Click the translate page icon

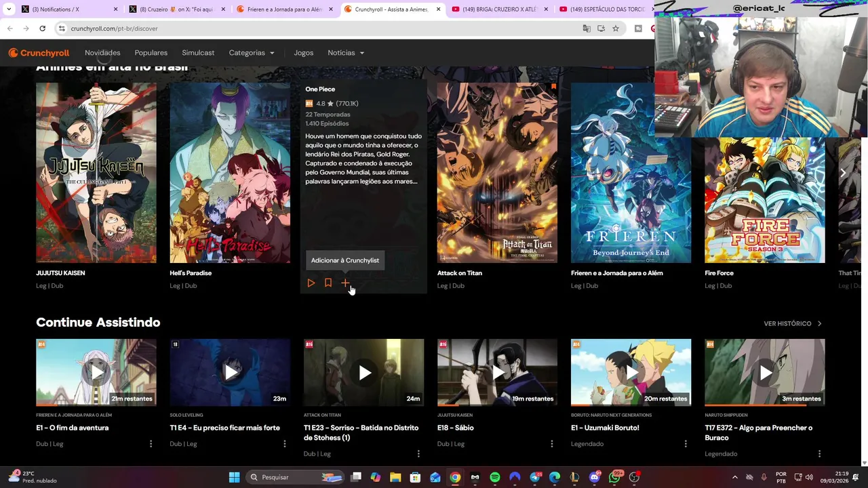[587, 28]
